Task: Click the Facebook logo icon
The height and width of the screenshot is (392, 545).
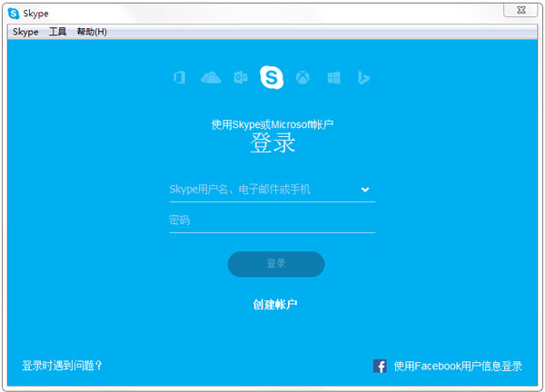Action: (380, 366)
